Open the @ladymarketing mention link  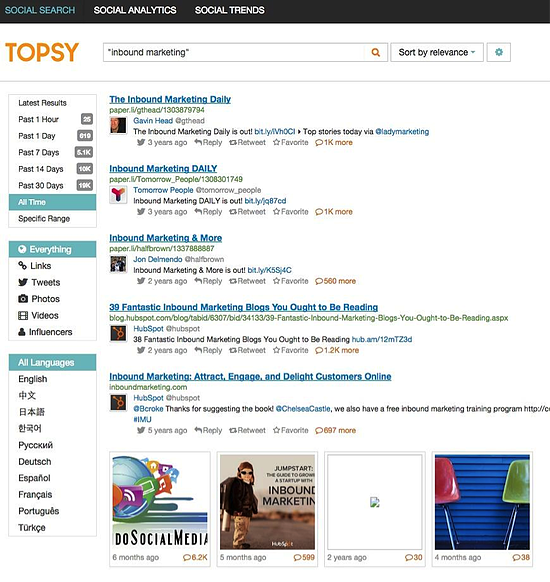[x=402, y=131]
